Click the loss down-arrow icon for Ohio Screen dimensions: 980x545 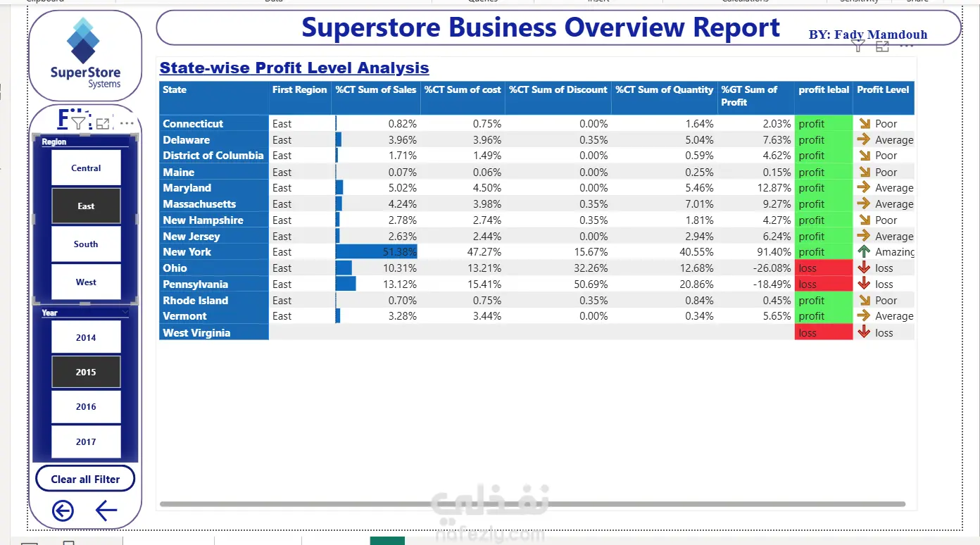pos(864,268)
